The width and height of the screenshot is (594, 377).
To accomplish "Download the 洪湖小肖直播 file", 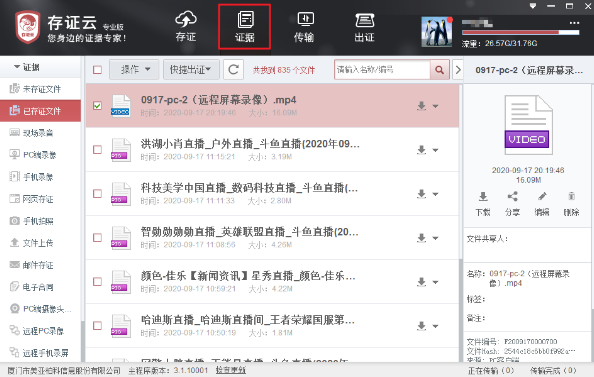I will tap(421, 150).
